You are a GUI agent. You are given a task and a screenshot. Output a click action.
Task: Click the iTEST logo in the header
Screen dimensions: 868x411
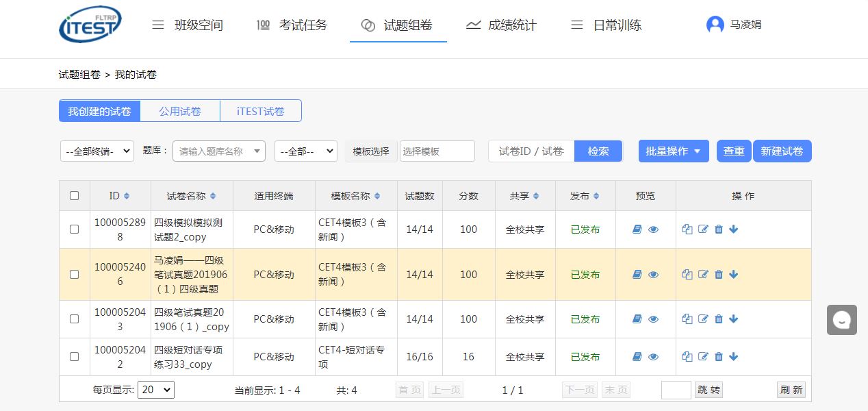point(90,25)
